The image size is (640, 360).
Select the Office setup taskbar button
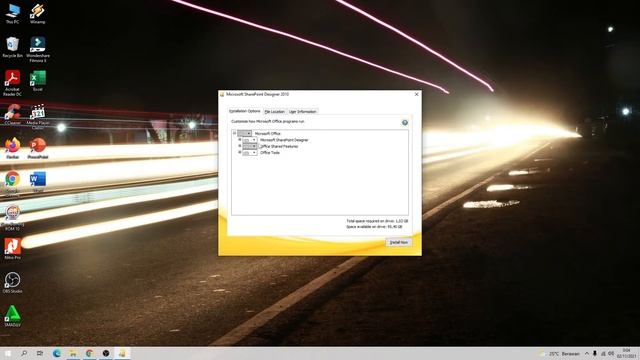(x=122, y=353)
